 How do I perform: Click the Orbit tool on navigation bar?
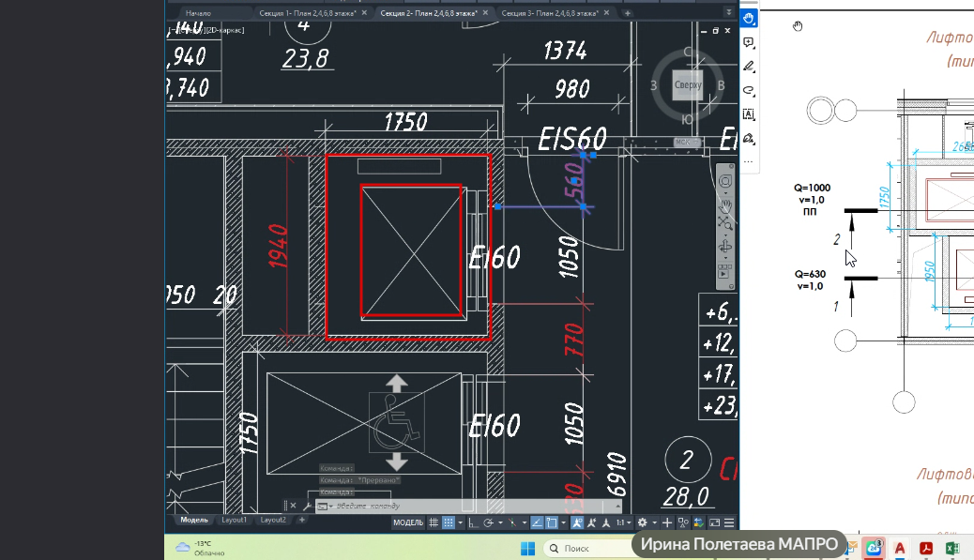pyautogui.click(x=725, y=247)
